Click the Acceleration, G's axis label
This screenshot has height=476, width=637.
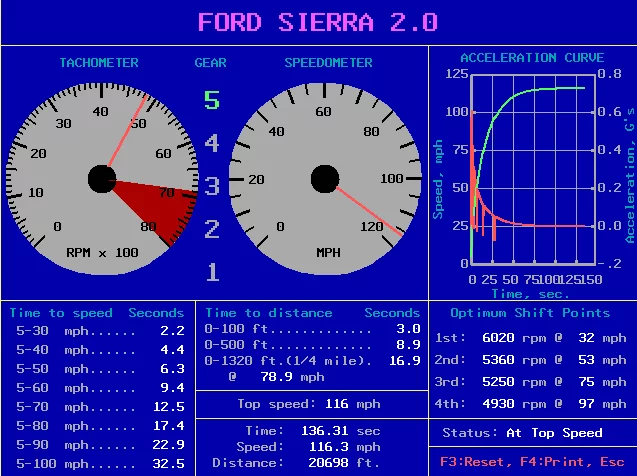point(630,175)
